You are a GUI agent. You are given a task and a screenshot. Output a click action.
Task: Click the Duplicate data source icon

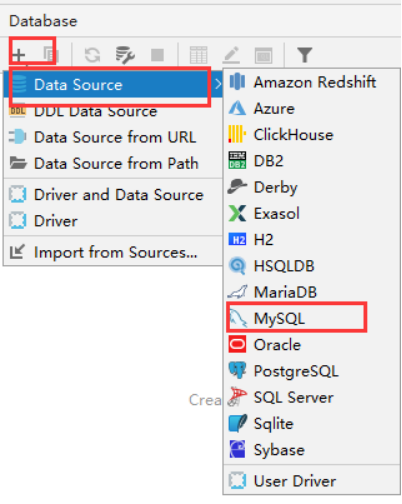51,55
